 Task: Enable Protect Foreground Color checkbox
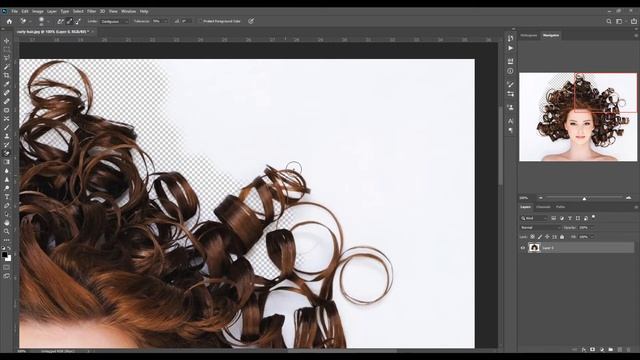(x=200, y=21)
